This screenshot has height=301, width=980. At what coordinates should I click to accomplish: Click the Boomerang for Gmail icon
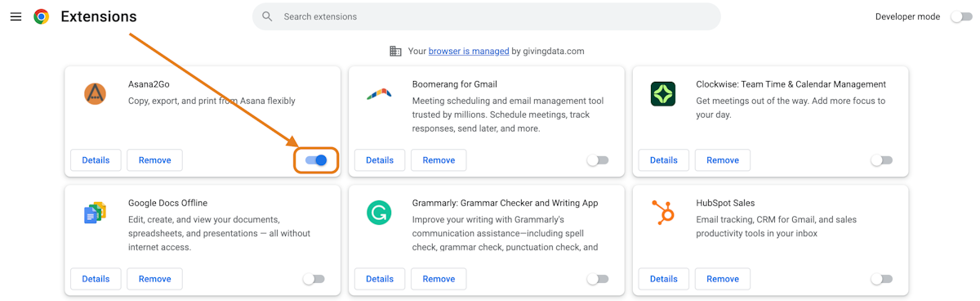(379, 93)
